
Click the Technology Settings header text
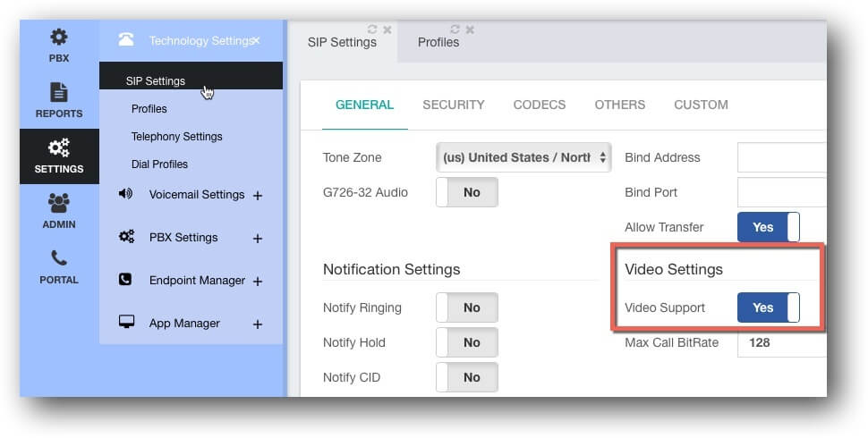pyautogui.click(x=200, y=40)
